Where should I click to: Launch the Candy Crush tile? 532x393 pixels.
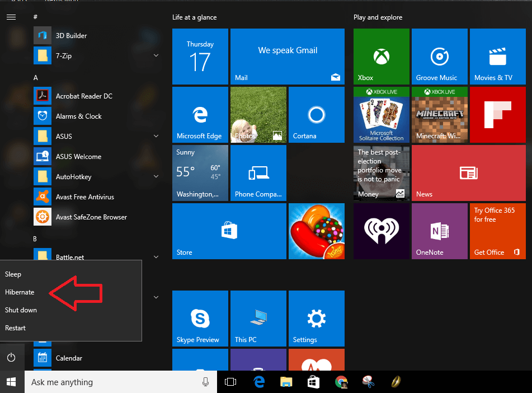click(317, 231)
